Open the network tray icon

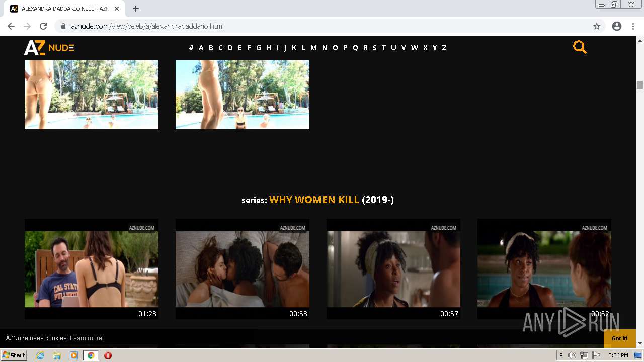(584, 355)
